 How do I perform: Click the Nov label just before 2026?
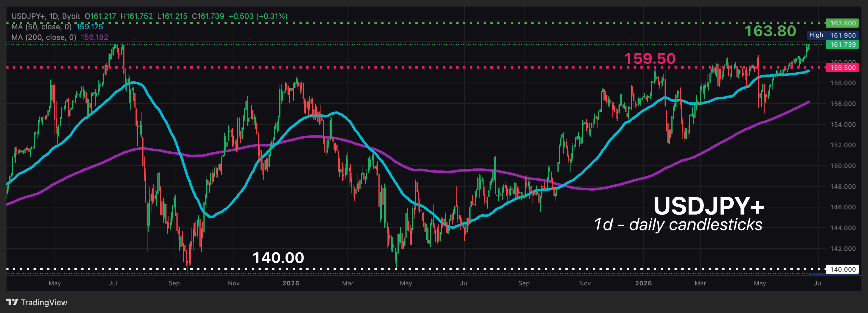pyautogui.click(x=585, y=283)
